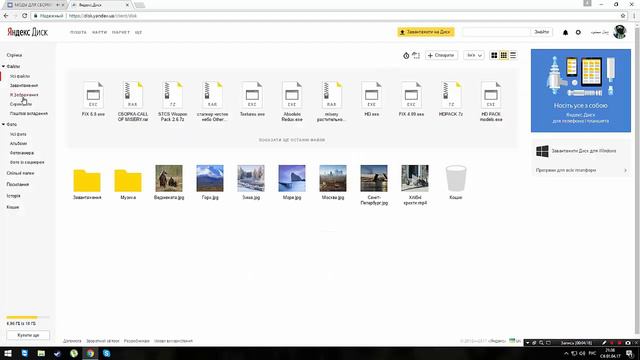Select STCS Weapon Pack 2.6.7z archive
The width and height of the screenshot is (640, 360).
pos(172,95)
